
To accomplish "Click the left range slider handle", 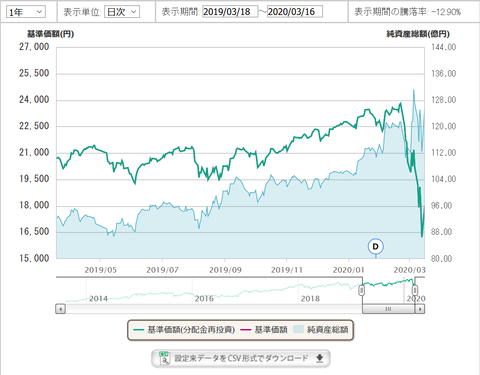I will (362, 290).
